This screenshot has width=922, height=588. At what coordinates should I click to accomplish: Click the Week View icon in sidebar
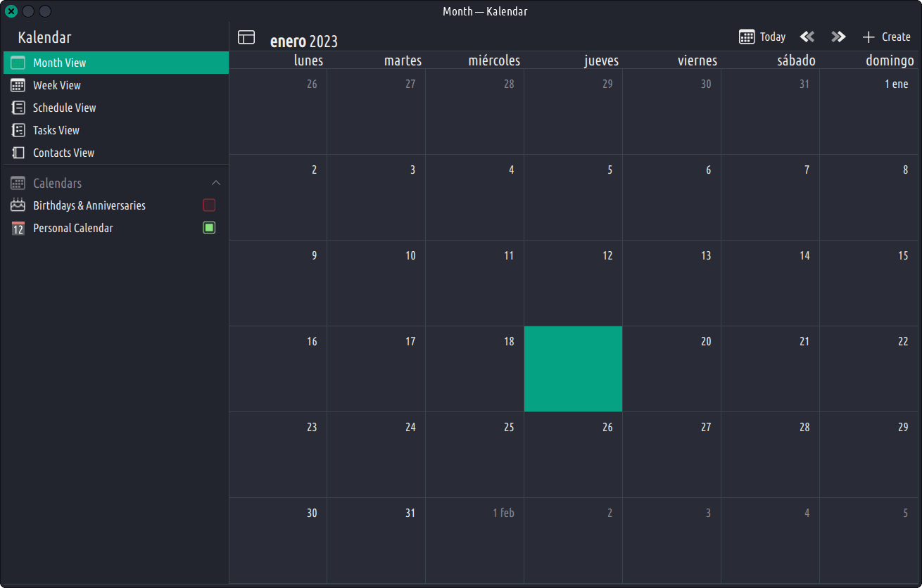[x=18, y=85]
